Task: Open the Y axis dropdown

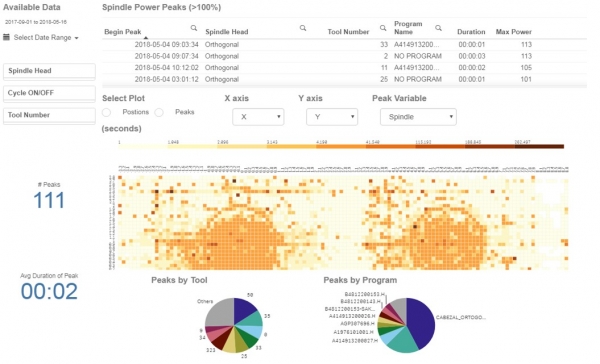Action: pos(332,117)
